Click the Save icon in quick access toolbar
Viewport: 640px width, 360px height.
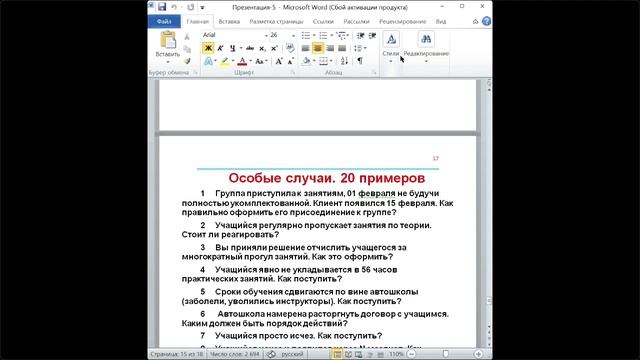[162, 7]
